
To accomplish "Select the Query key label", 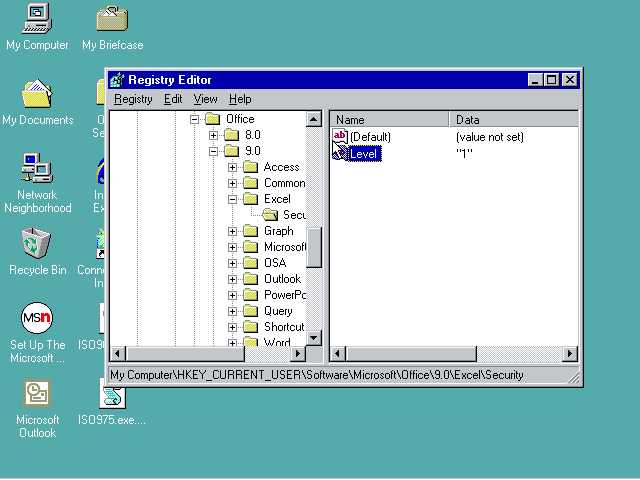I will pyautogui.click(x=278, y=311).
